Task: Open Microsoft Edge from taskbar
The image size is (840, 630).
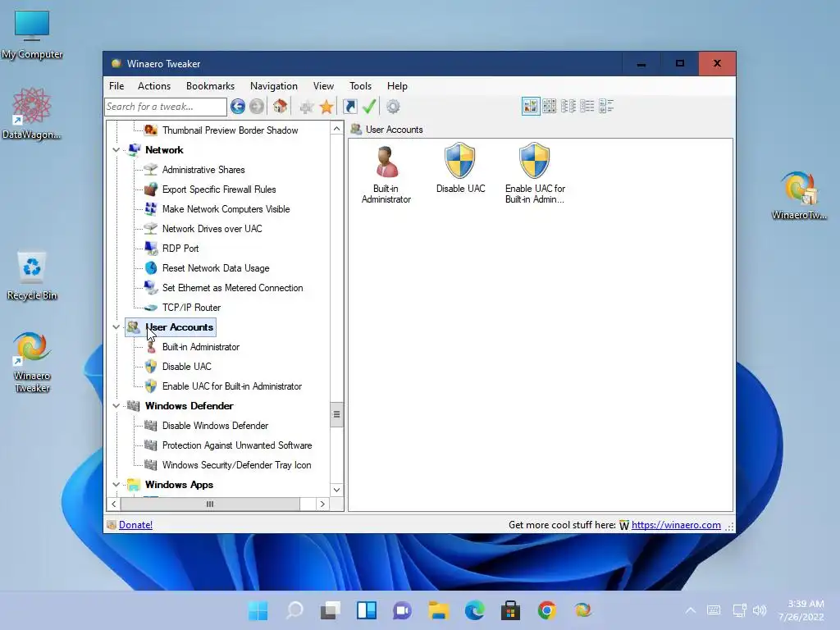Action: point(474,610)
